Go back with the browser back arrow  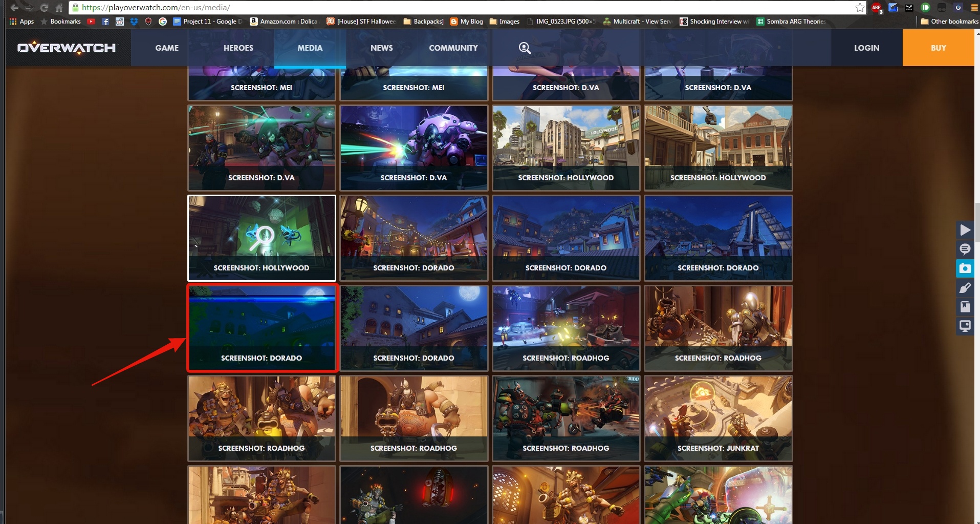click(14, 8)
